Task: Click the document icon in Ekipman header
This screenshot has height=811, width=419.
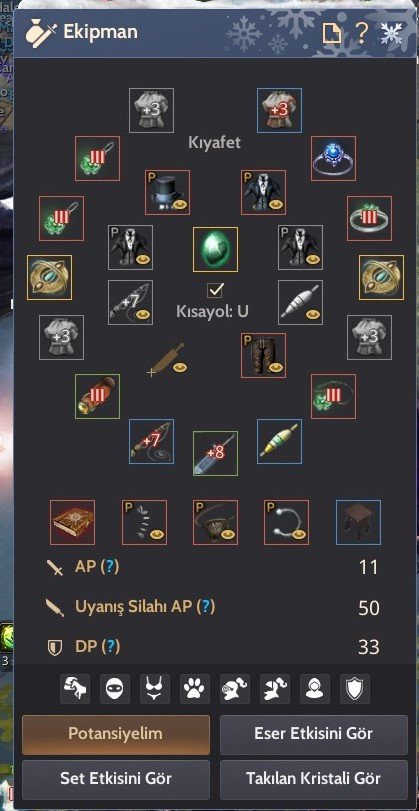Action: click(x=332, y=34)
